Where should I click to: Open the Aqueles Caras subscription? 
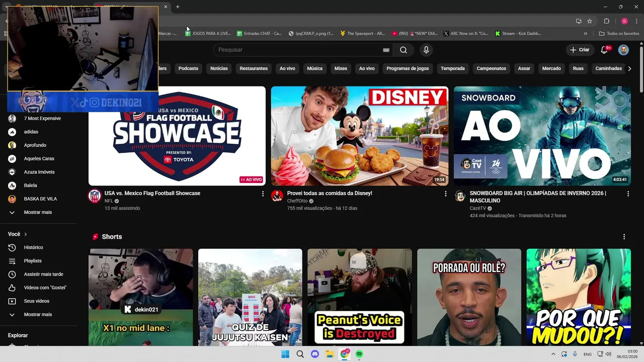coord(39,158)
